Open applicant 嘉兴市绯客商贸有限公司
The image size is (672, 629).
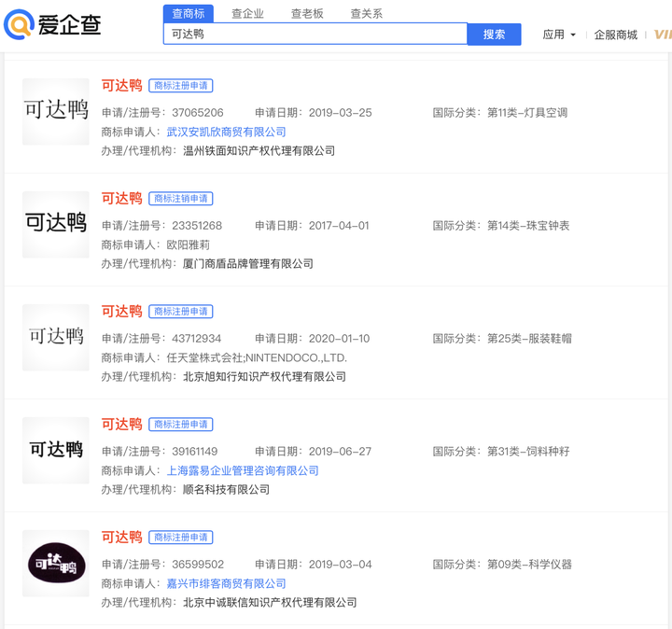tap(226, 583)
